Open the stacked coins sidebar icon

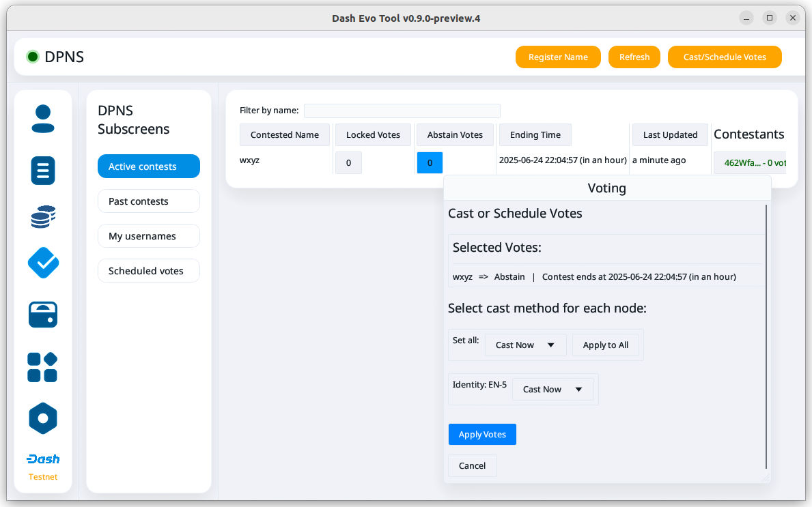(x=43, y=217)
